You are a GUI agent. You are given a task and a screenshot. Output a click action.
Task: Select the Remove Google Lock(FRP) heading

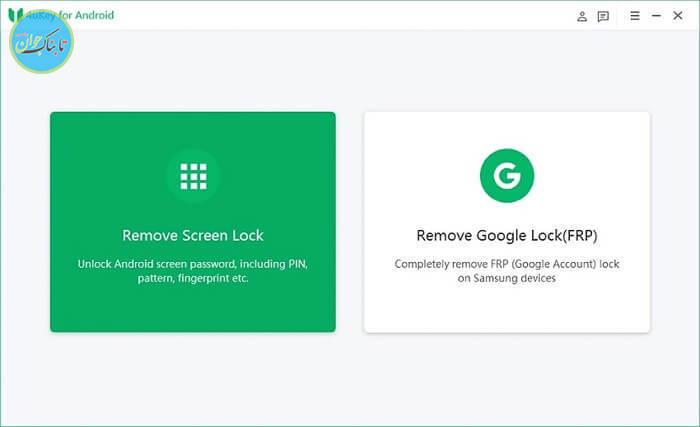(507, 236)
